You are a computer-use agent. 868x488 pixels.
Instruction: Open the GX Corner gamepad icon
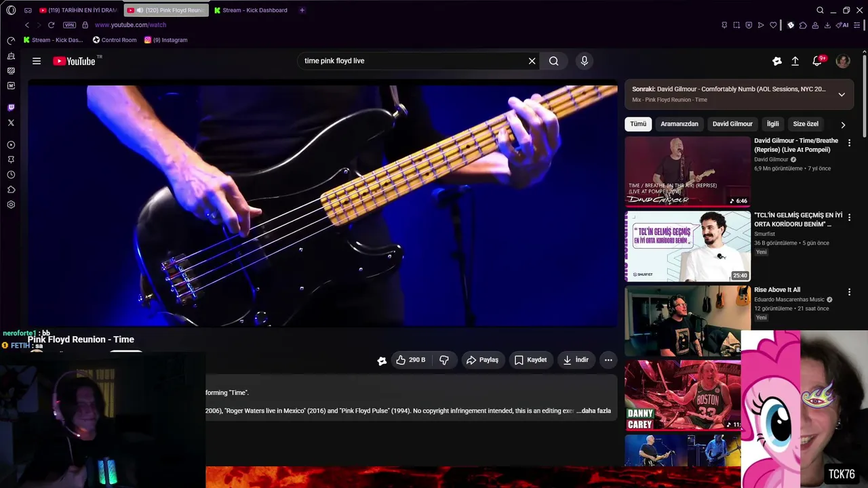click(x=28, y=10)
